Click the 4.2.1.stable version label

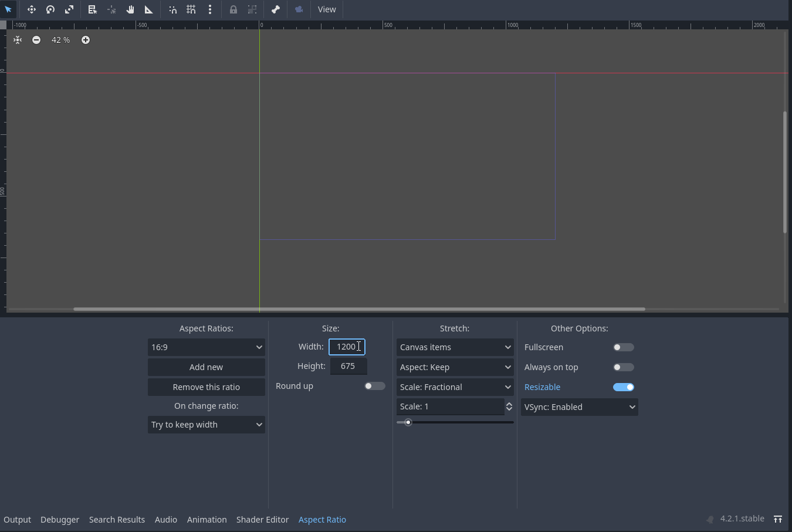pos(742,519)
